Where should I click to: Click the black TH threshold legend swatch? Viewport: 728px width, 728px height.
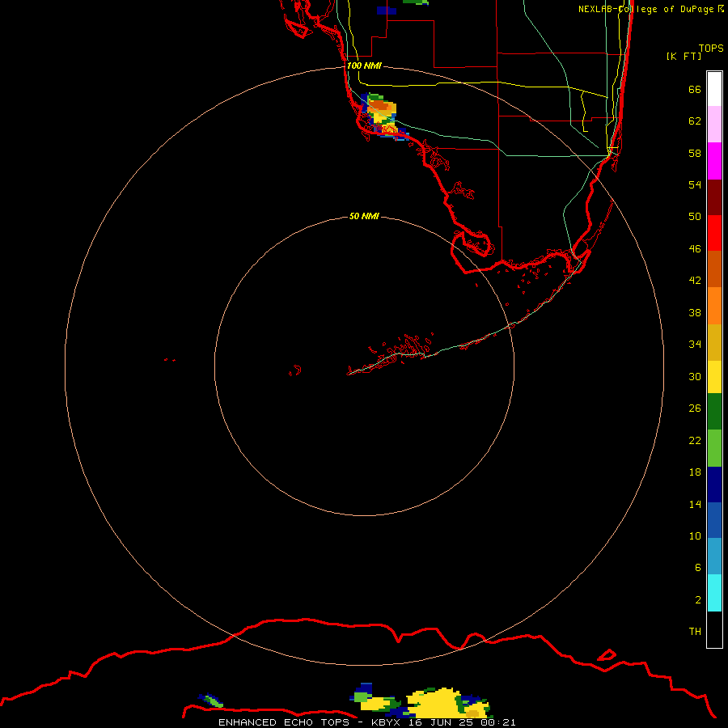tap(714, 629)
